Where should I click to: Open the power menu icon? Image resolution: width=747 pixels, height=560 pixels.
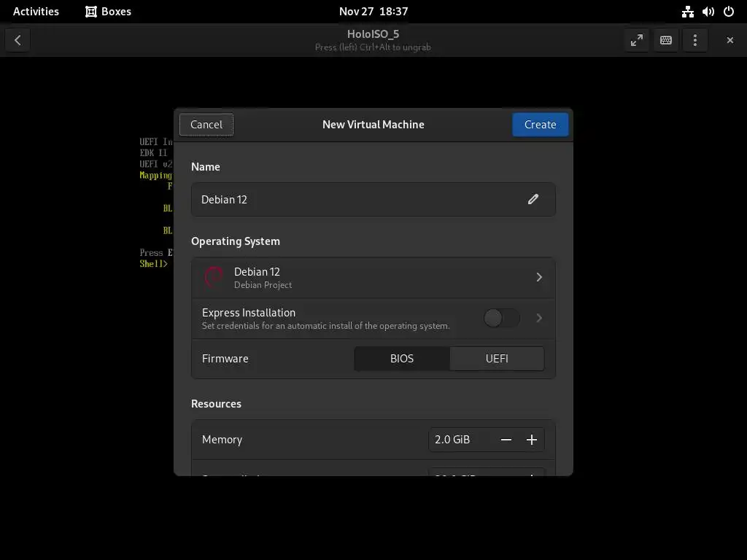point(729,12)
